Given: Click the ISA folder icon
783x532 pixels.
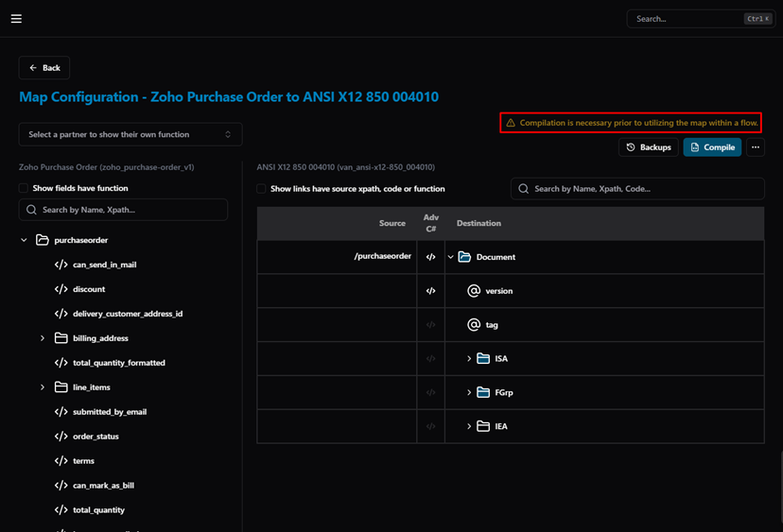Looking at the screenshot, I should pos(483,358).
